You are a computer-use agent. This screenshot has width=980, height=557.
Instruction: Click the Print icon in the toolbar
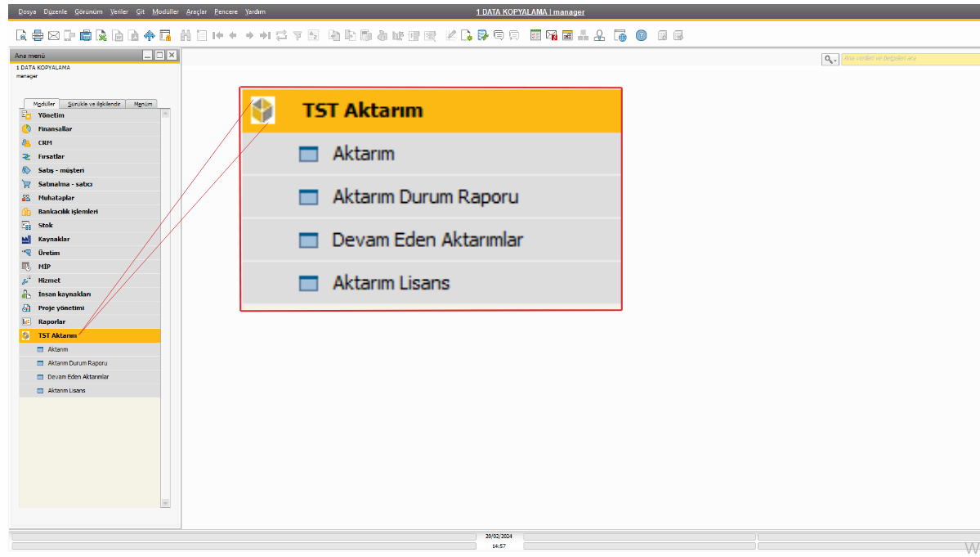(x=38, y=35)
